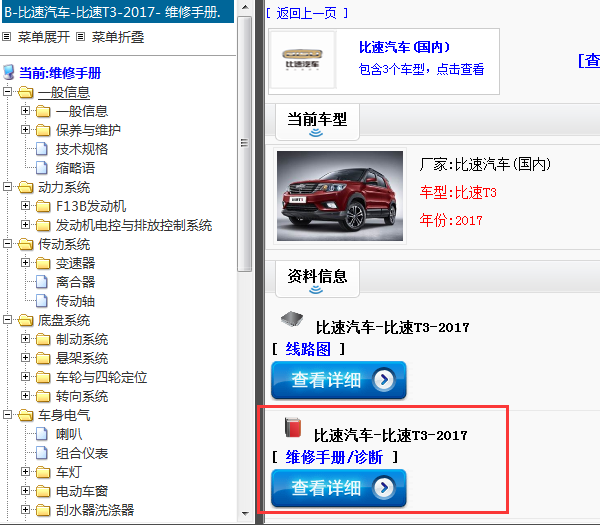
Task: Click 查看详细 button under 维修手册/诊断
Action: [x=339, y=488]
